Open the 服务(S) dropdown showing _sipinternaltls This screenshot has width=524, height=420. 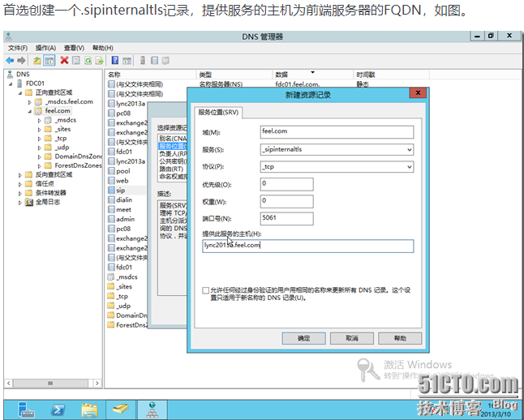[x=410, y=150]
